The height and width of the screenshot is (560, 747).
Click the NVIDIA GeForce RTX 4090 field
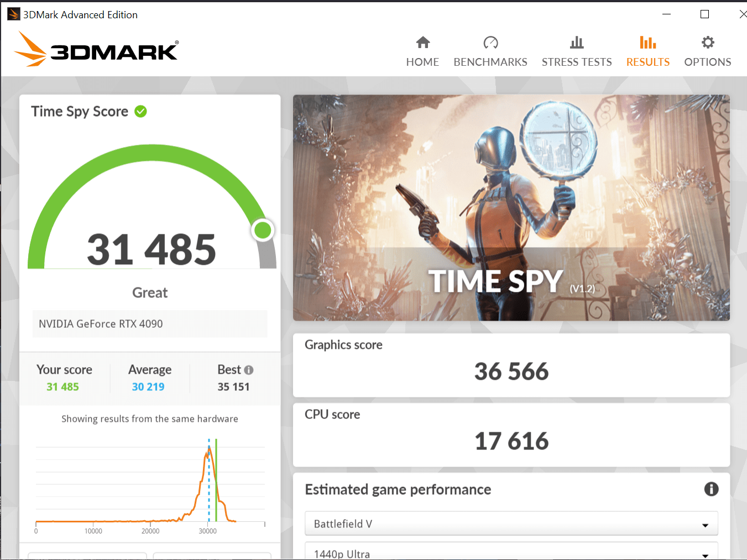150,324
